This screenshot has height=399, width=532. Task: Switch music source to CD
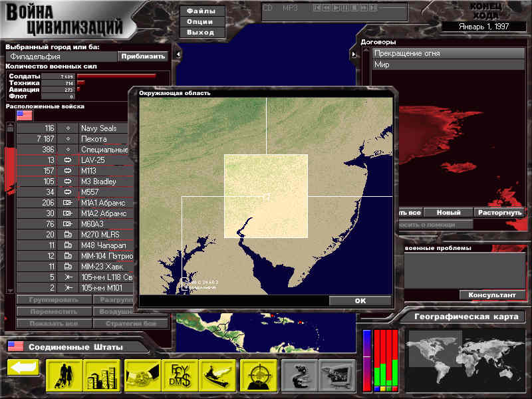click(x=267, y=8)
